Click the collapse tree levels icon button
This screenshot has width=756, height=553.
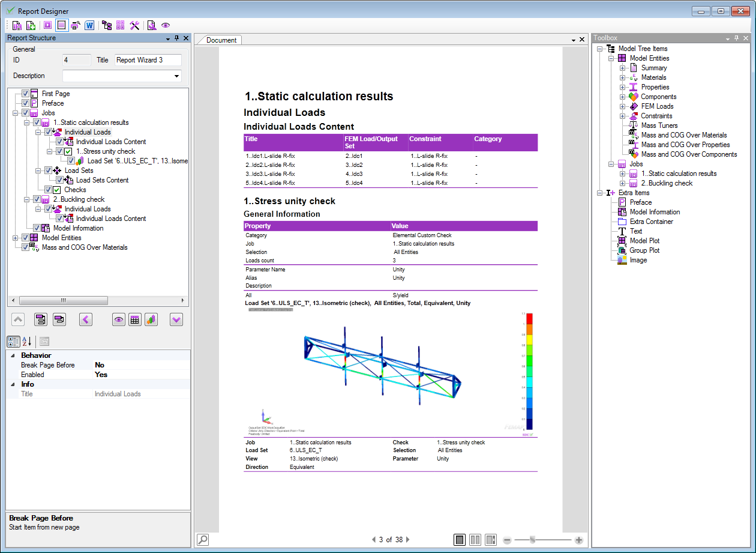tap(59, 319)
